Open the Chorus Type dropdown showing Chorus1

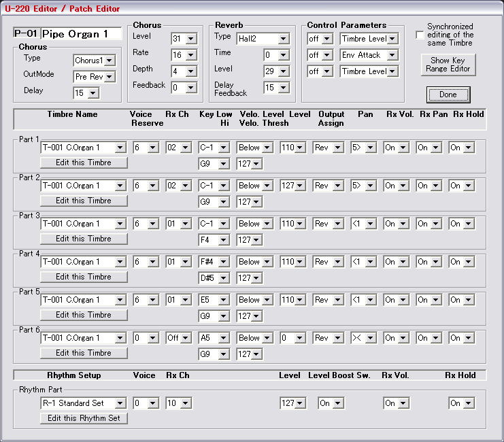94,61
